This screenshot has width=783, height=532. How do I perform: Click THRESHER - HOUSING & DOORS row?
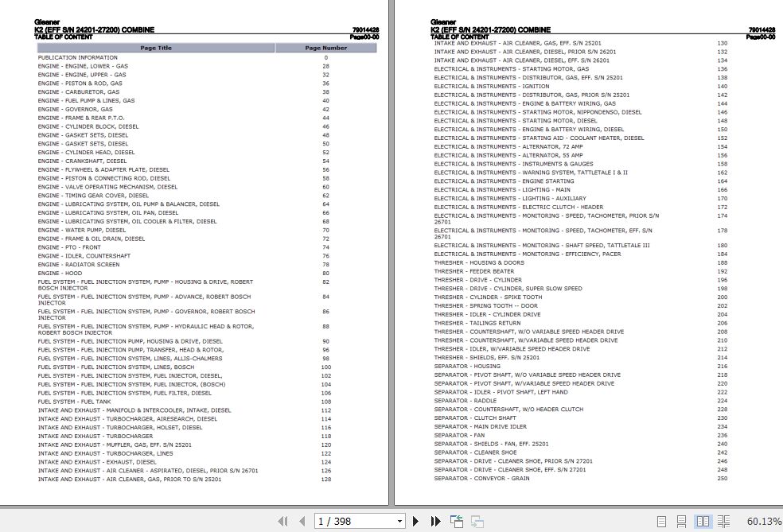point(479,262)
